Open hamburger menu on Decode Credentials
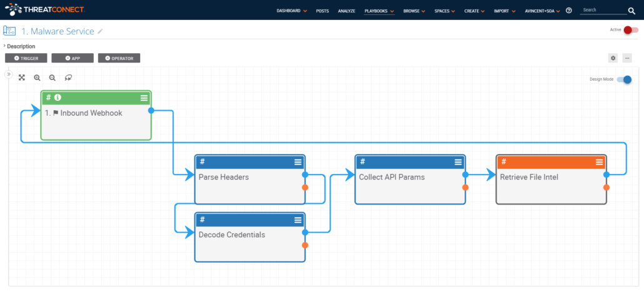The height and width of the screenshot is (291, 644). coord(298,220)
